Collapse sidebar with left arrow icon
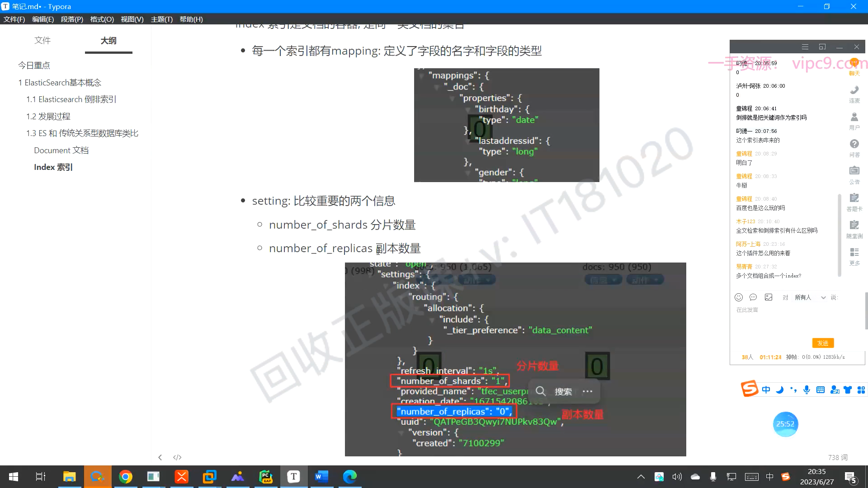 (160, 457)
